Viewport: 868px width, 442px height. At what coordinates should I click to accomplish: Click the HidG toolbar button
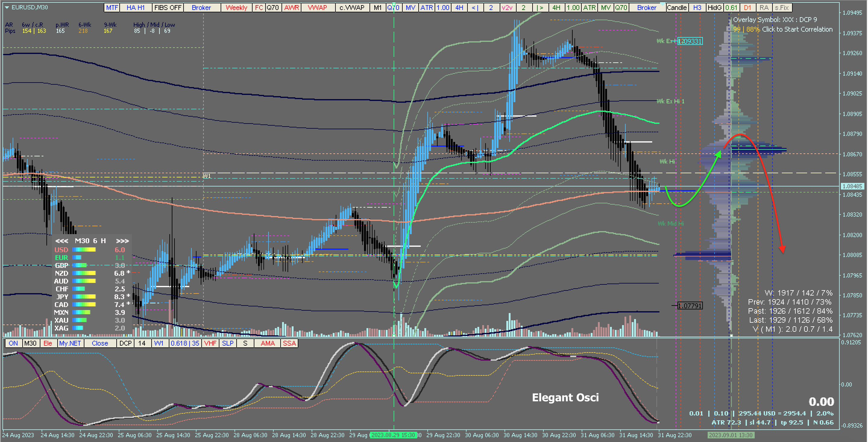pos(714,8)
